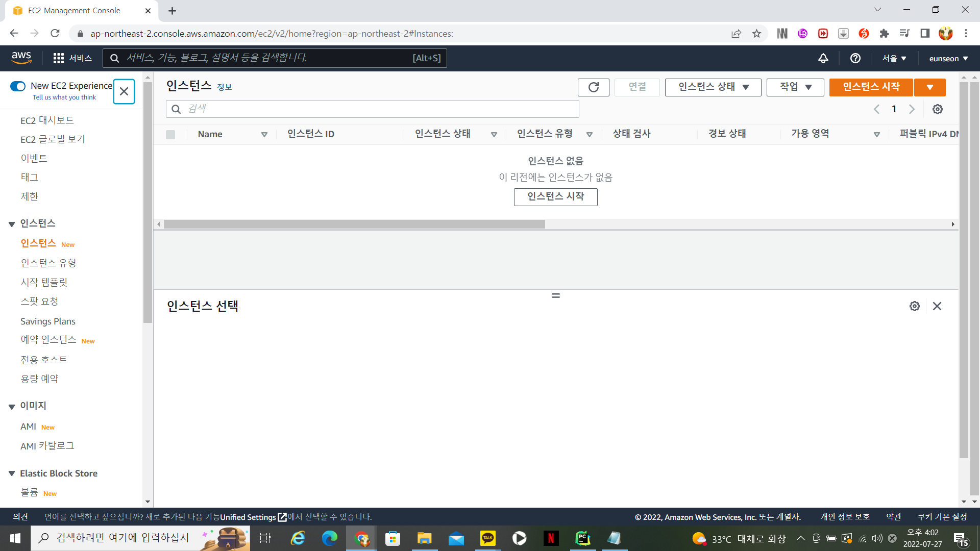Viewport: 980px width, 551px height.
Task: Open table preferences gear icon
Action: tap(938, 109)
